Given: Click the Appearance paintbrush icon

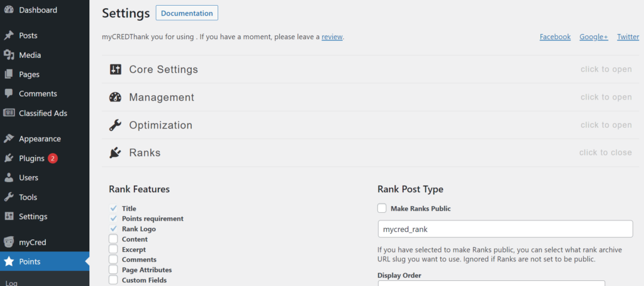Looking at the screenshot, I should (9, 139).
